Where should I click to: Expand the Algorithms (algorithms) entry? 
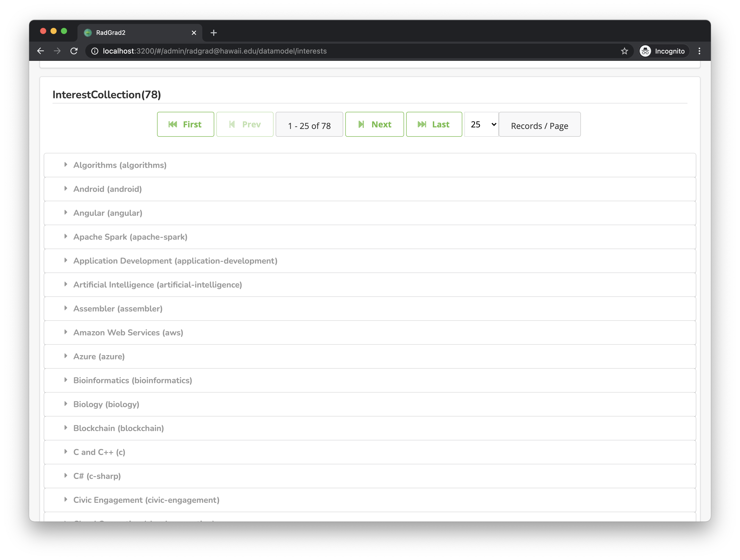click(x=370, y=165)
